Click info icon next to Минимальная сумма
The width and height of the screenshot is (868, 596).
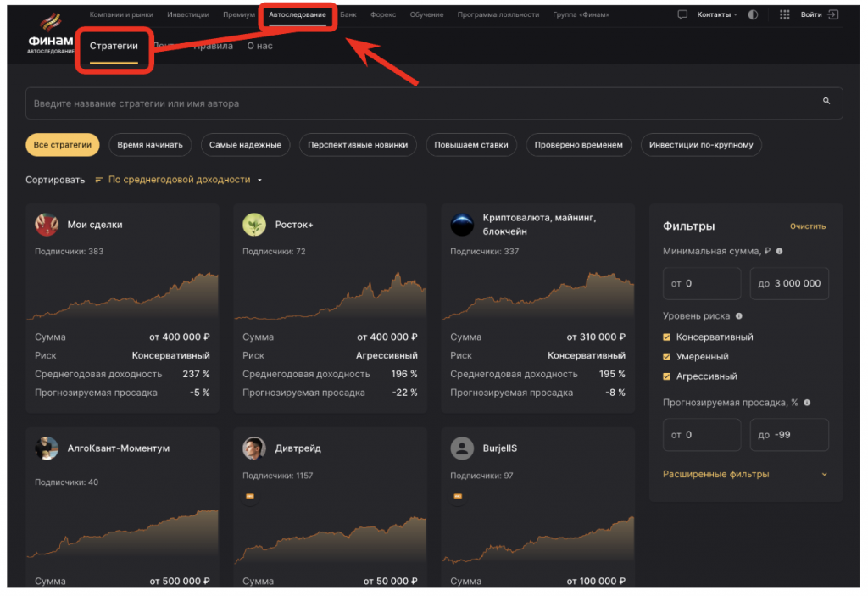779,251
